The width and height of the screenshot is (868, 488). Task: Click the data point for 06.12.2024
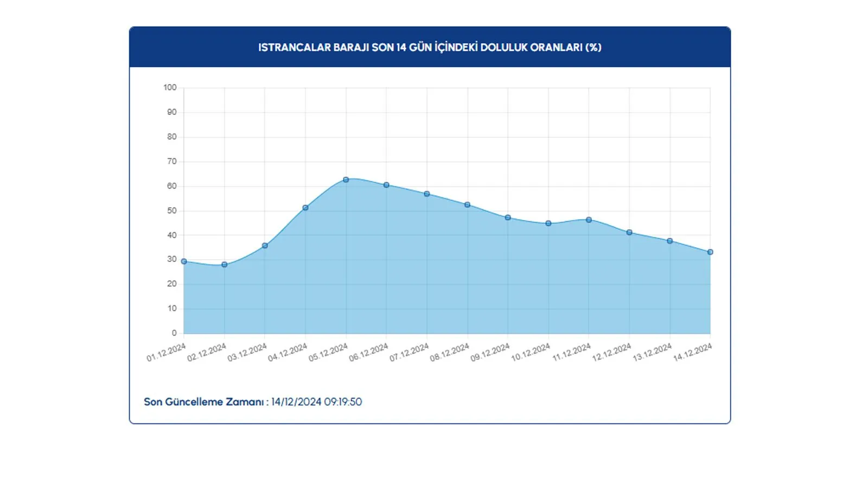click(386, 185)
